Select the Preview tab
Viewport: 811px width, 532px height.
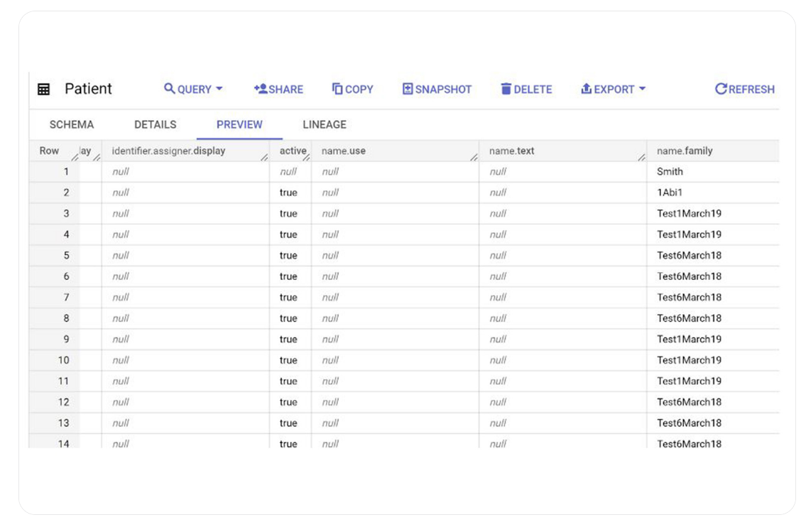tap(239, 124)
